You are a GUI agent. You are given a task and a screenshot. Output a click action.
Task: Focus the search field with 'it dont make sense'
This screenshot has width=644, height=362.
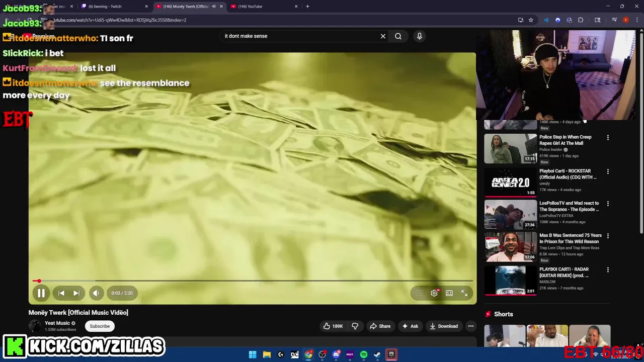pyautogui.click(x=299, y=36)
